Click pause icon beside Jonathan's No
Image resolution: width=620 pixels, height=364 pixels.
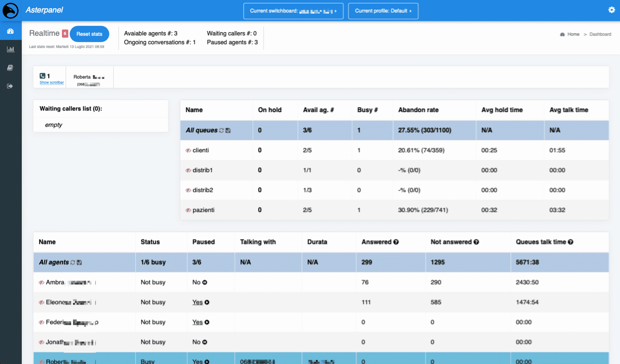click(205, 342)
